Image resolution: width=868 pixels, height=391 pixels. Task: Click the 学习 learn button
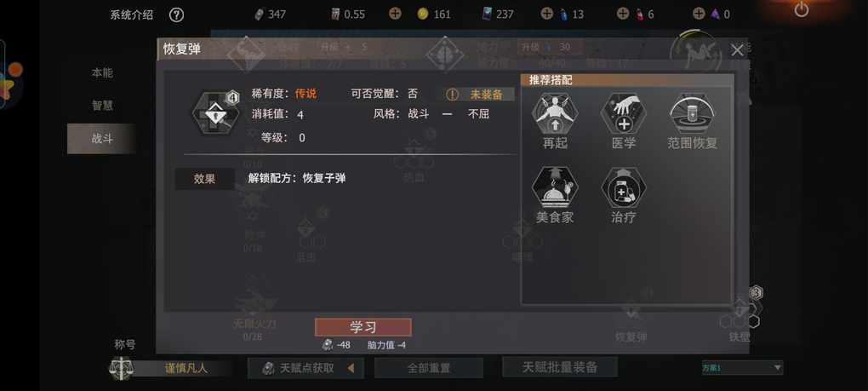[x=363, y=327]
